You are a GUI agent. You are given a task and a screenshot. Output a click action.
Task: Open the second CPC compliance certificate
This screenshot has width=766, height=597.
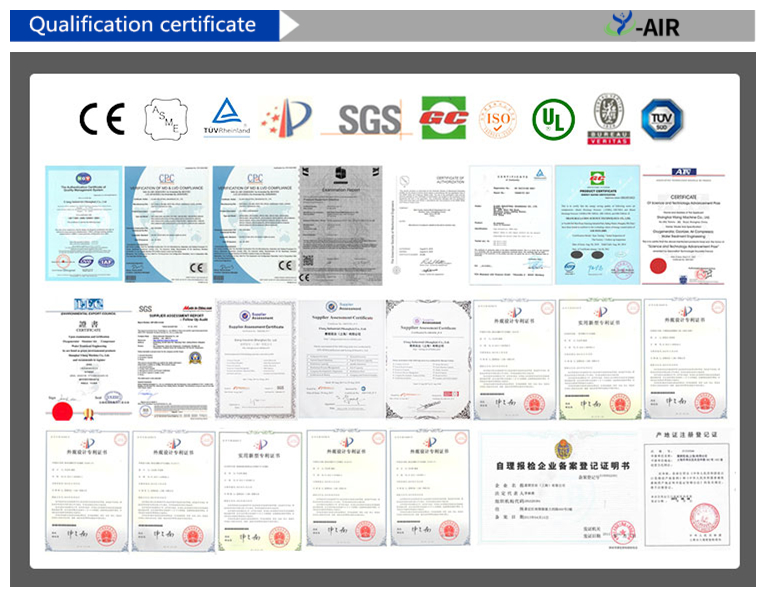pos(255,224)
